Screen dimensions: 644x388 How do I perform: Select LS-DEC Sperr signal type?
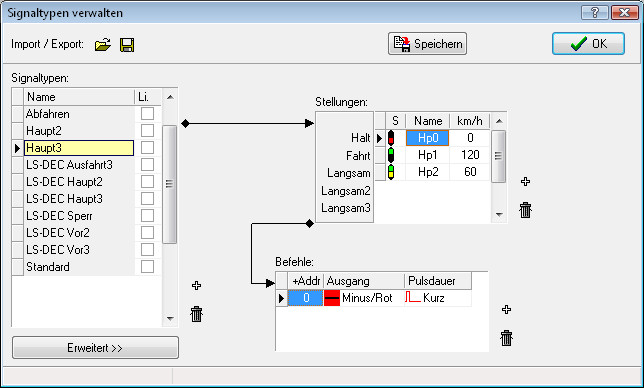point(79,216)
